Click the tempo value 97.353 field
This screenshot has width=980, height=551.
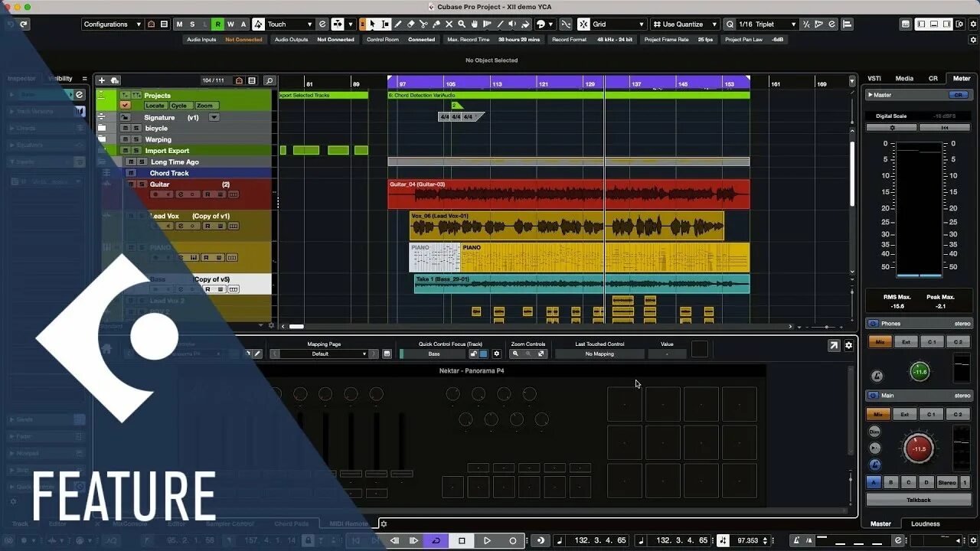(x=747, y=540)
